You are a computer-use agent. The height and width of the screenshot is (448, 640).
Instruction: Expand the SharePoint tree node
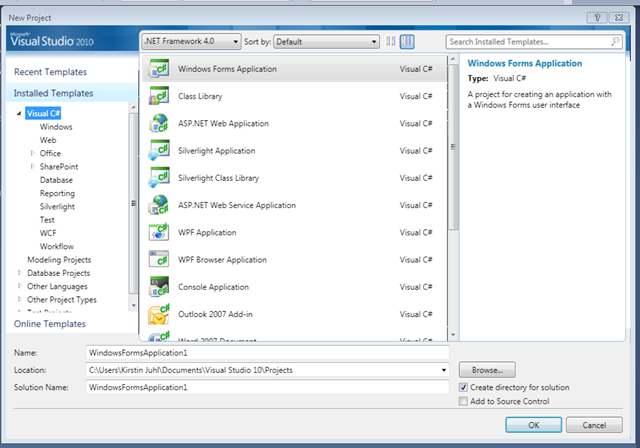point(32,166)
